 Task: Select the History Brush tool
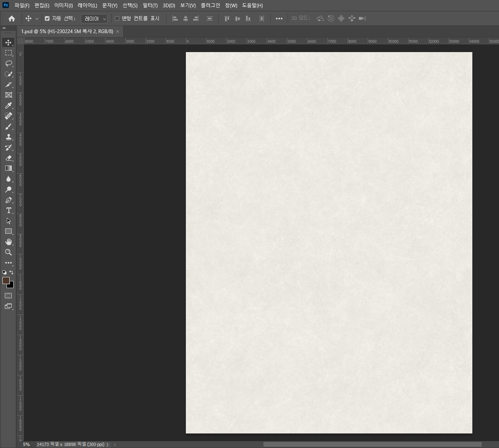pos(8,147)
